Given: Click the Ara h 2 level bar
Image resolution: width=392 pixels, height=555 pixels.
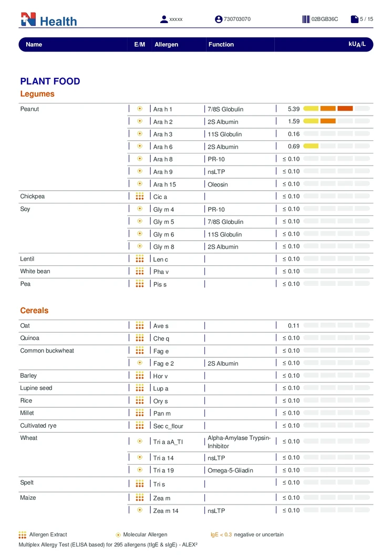Looking at the screenshot, I should pyautogui.click(x=336, y=121).
